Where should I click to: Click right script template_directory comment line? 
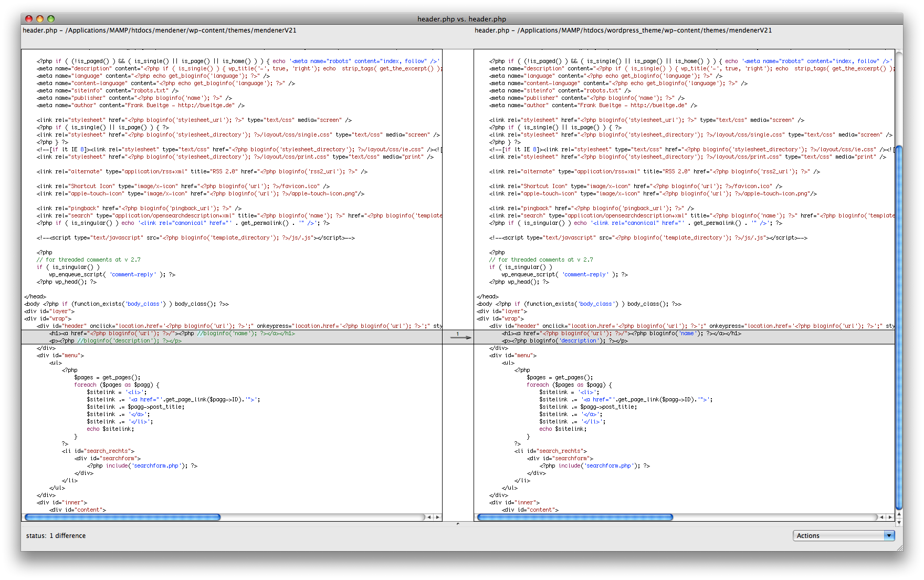coord(648,238)
